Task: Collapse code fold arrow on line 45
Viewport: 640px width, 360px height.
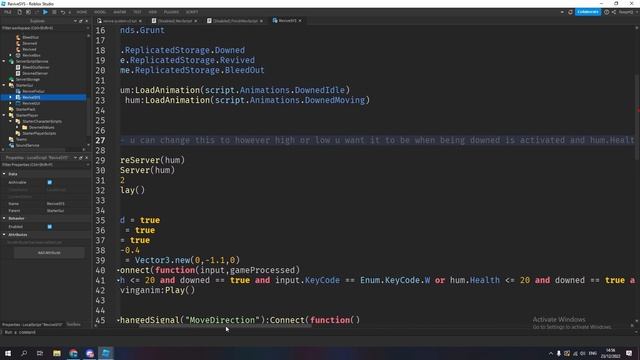Action: click(118, 320)
